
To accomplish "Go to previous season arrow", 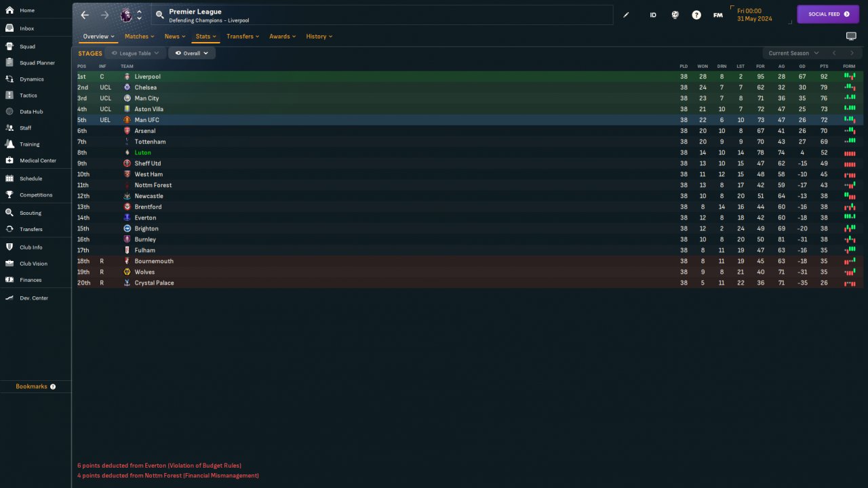I will pyautogui.click(x=834, y=53).
